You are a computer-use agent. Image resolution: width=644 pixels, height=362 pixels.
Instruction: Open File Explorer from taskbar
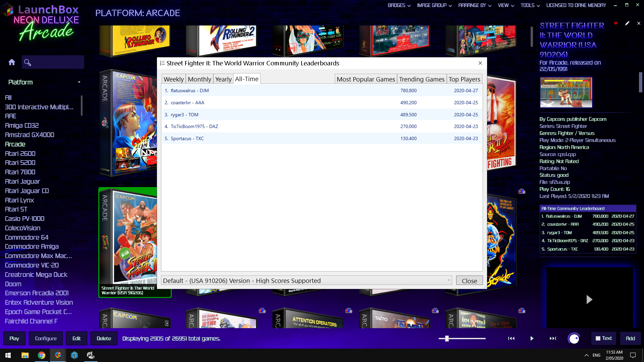coord(25,355)
